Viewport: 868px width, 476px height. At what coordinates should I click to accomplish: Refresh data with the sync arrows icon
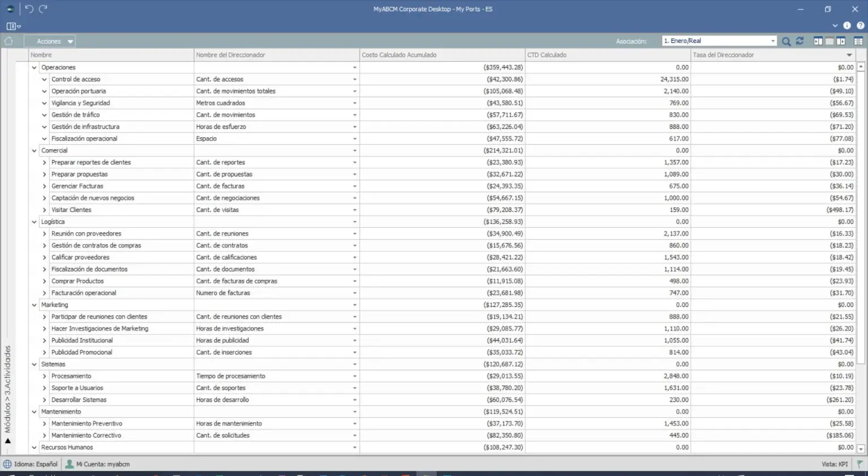800,41
